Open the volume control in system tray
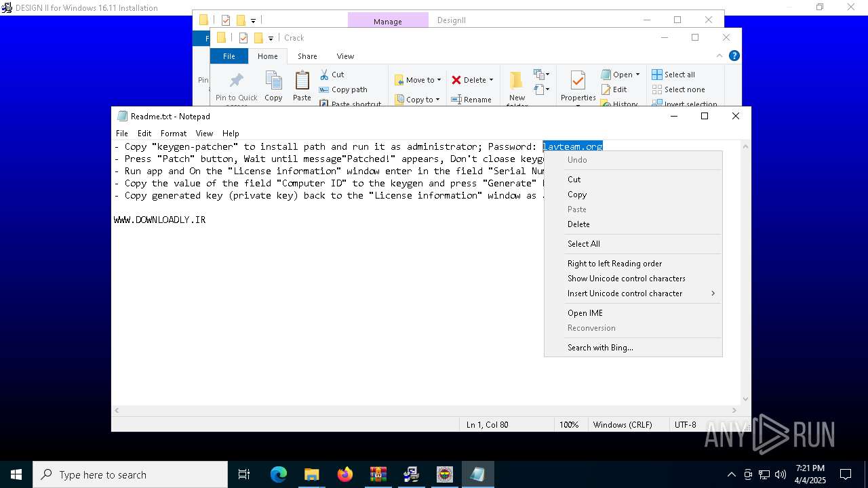Image resolution: width=868 pixels, height=488 pixels. point(781,474)
